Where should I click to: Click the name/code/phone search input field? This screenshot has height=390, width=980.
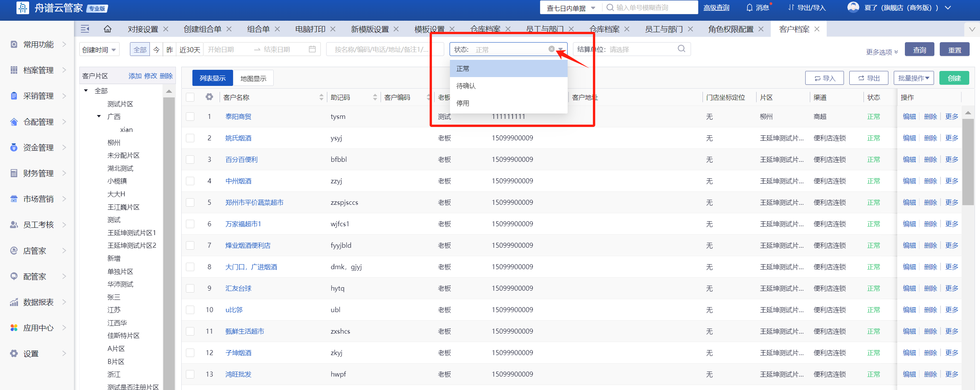pos(381,49)
